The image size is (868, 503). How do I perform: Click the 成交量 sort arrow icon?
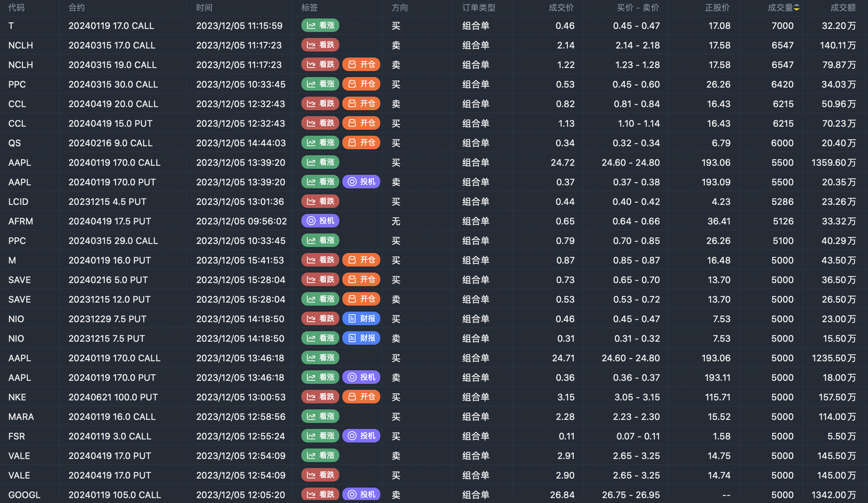point(797,8)
